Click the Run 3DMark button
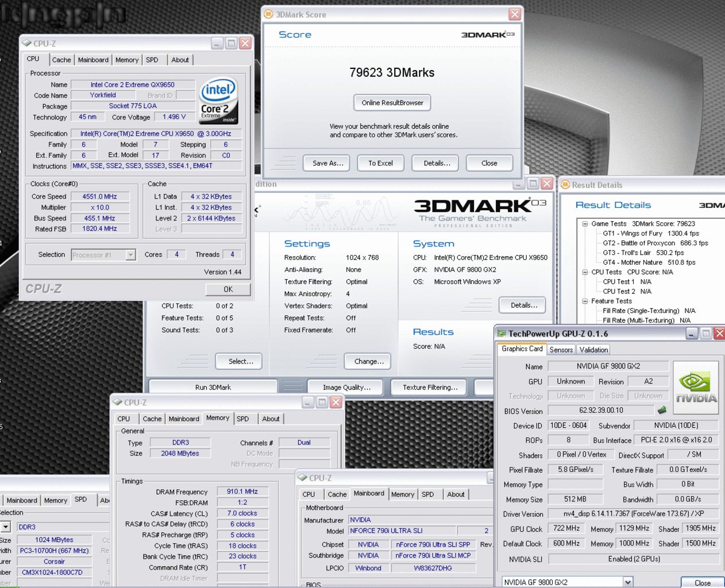Image resolution: width=725 pixels, height=588 pixels. click(x=213, y=388)
